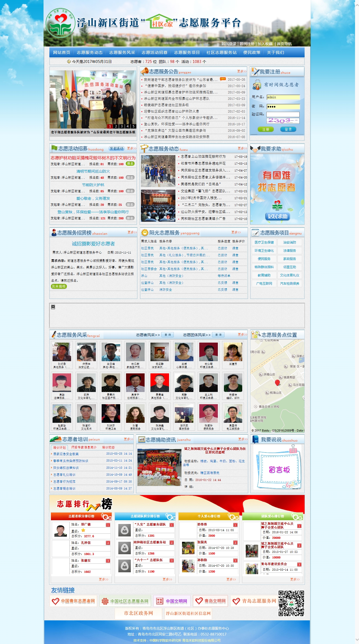Expand more entries in 志愿者培训 section
359x644 pixels.
pyautogui.click(x=128, y=439)
